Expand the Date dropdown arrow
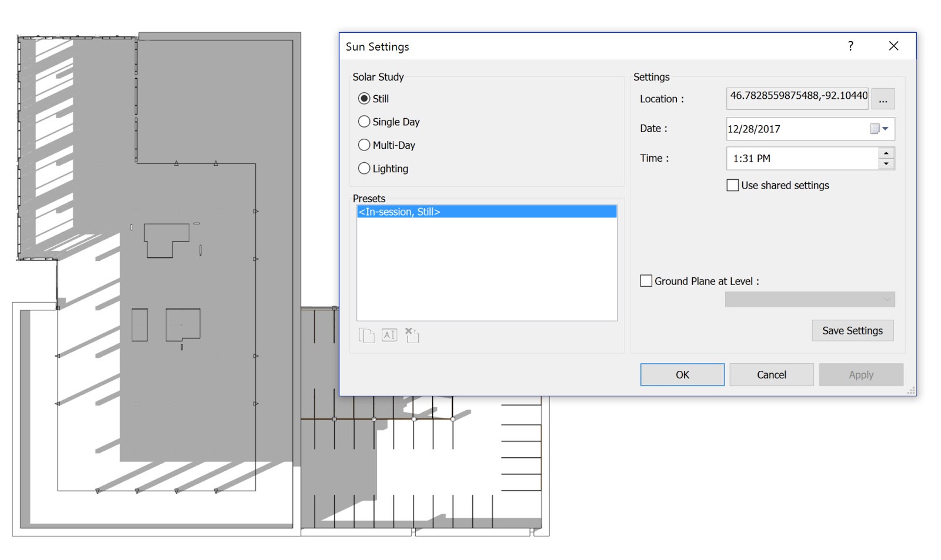Image resolution: width=941 pixels, height=560 pixels. [886, 129]
